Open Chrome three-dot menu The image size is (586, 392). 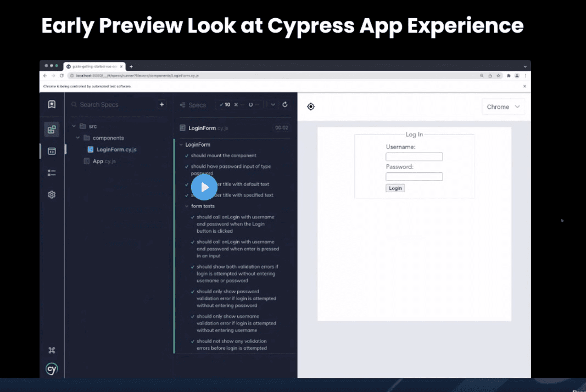pos(525,75)
